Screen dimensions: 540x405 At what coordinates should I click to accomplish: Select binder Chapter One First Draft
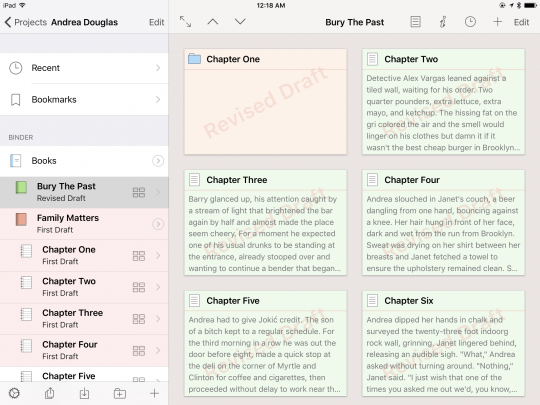click(84, 256)
